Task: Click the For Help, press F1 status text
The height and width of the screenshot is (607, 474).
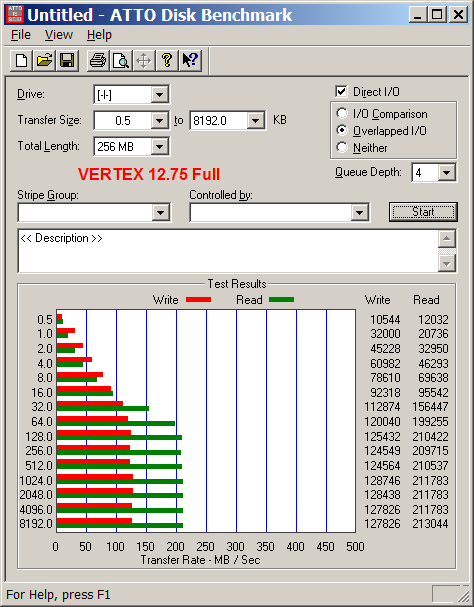Action: [58, 595]
